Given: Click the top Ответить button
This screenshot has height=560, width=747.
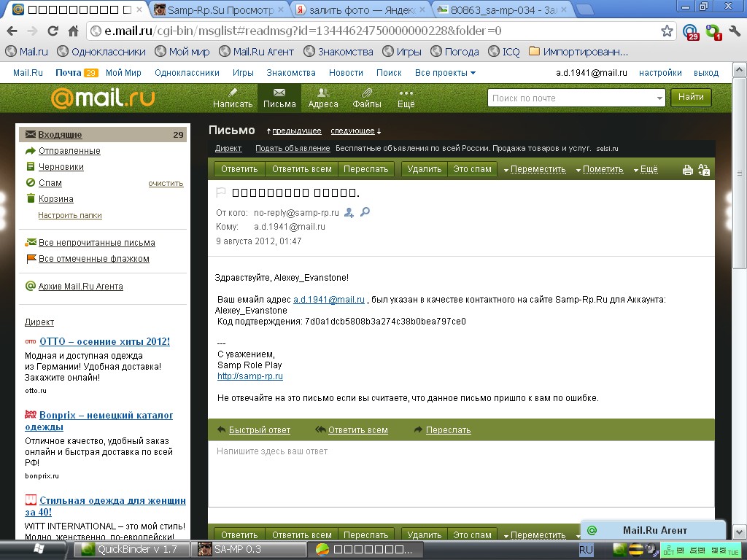Looking at the screenshot, I should (x=239, y=169).
